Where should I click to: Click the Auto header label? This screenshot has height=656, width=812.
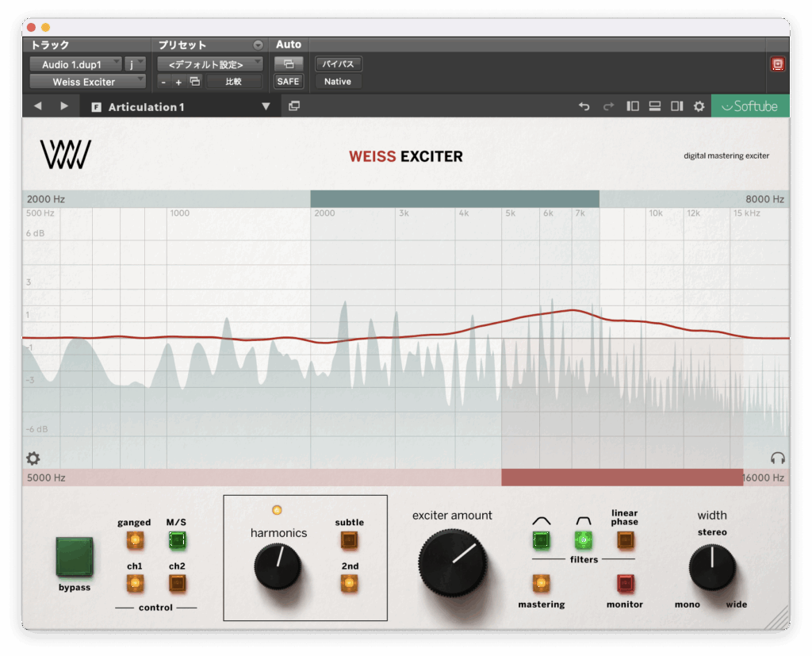[289, 44]
